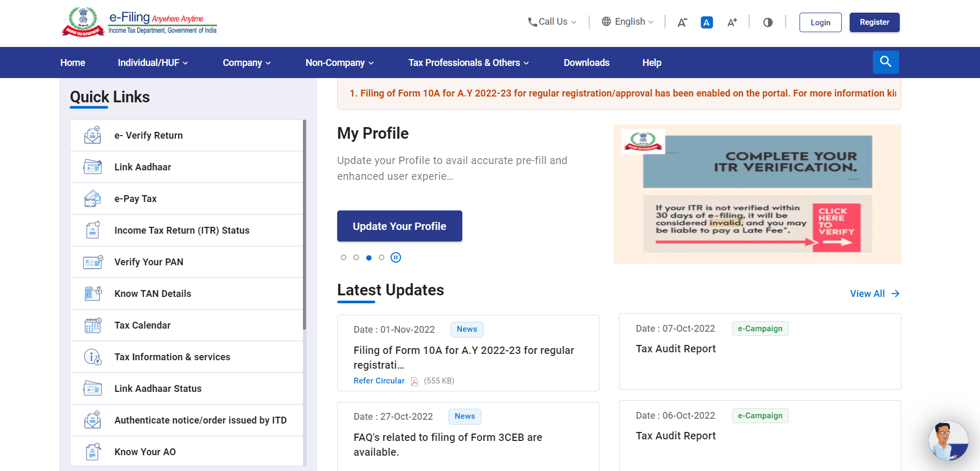Screen dimensions: 980x471
Task: Expand Tax Professionals & Others menu
Action: point(469,63)
